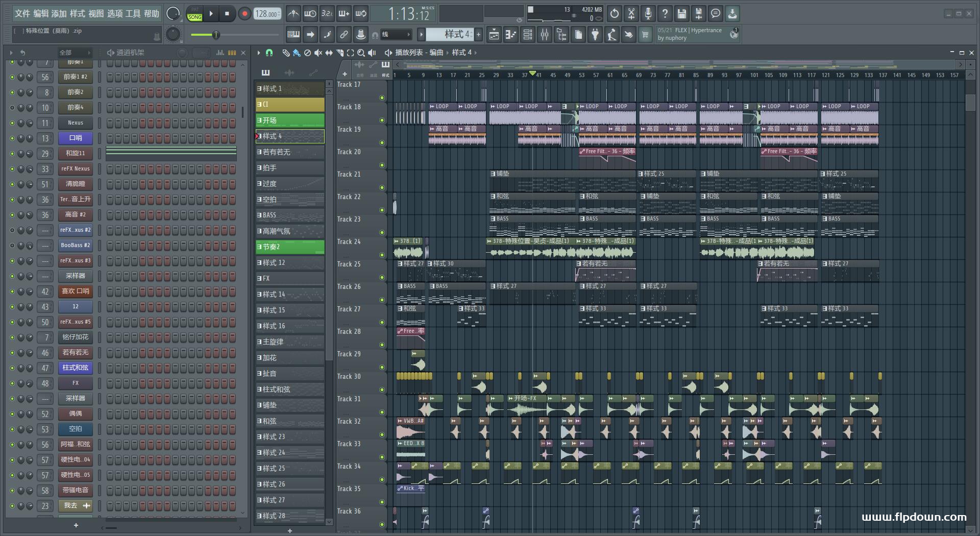Screen dimensions: 980x536
Task: Expand 样式 4 breadcrumb arrow in playlist title
Action: point(476,53)
